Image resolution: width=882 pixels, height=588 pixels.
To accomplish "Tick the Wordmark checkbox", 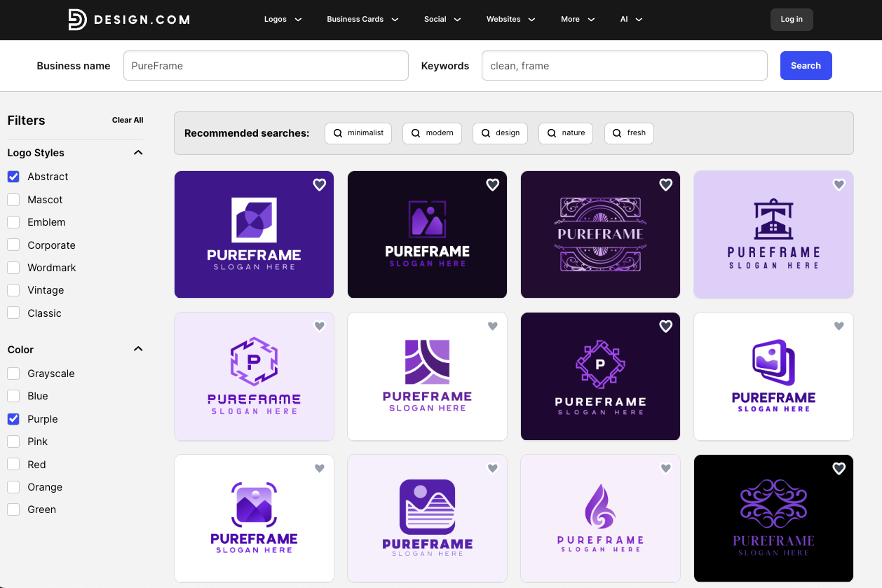I will click(13, 268).
